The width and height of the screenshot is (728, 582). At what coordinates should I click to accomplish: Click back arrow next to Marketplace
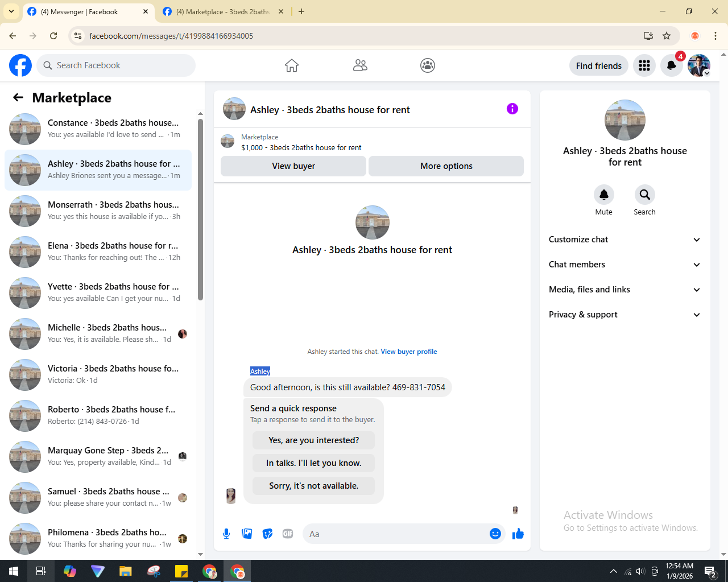[x=18, y=97]
